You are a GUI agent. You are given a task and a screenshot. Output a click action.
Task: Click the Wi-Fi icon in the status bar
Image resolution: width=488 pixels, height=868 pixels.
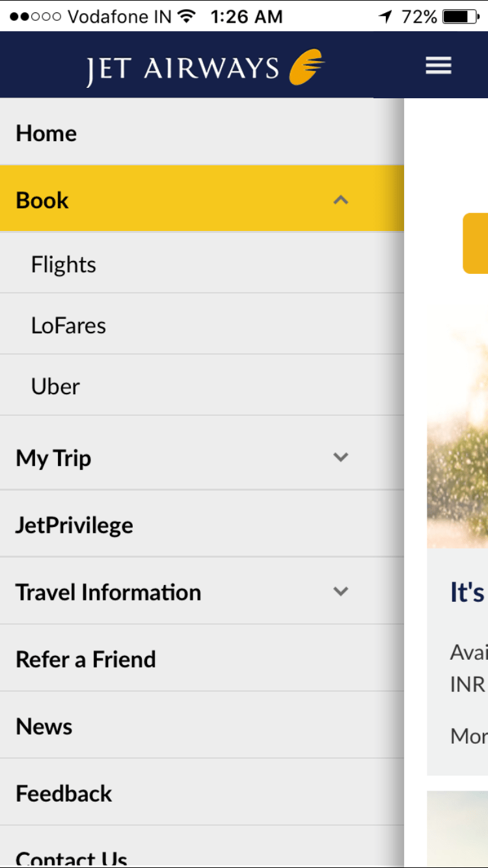click(185, 16)
